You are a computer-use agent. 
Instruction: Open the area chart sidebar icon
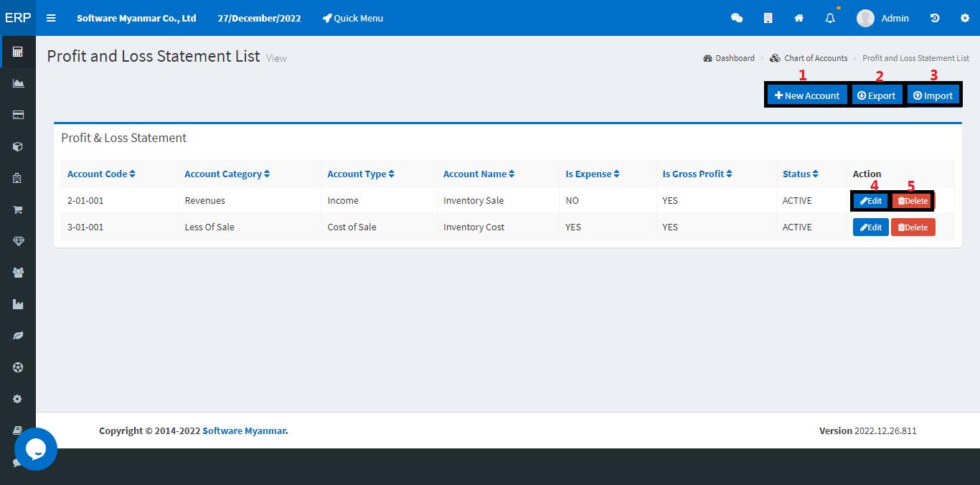pos(18,83)
